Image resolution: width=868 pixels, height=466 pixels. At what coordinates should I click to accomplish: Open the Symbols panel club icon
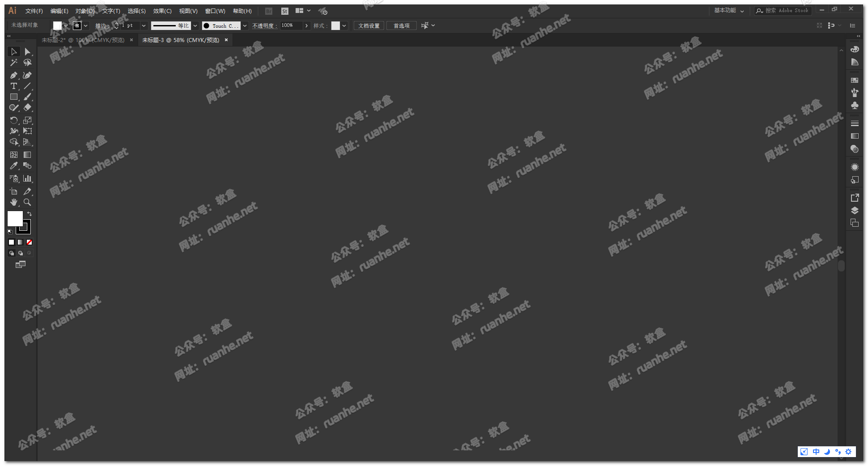855,106
